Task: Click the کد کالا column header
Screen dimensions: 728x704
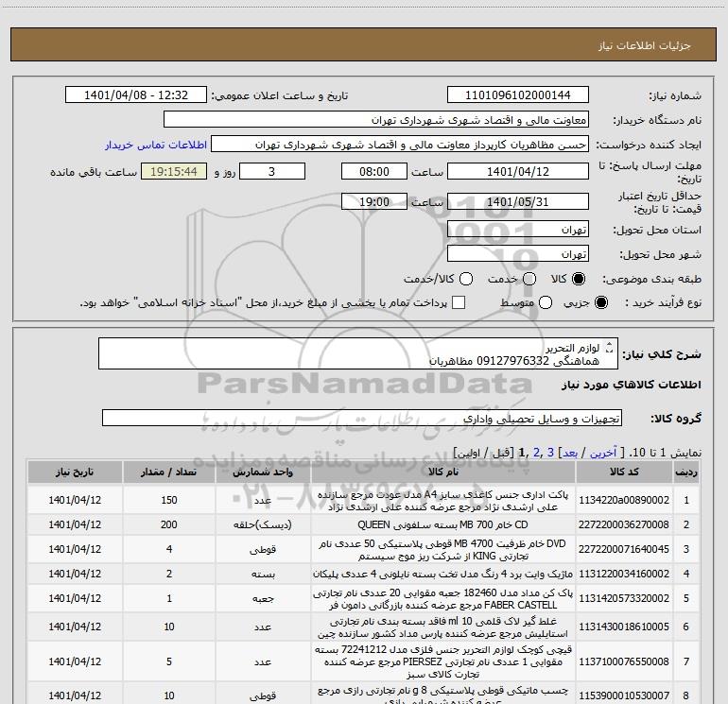Action: point(624,472)
